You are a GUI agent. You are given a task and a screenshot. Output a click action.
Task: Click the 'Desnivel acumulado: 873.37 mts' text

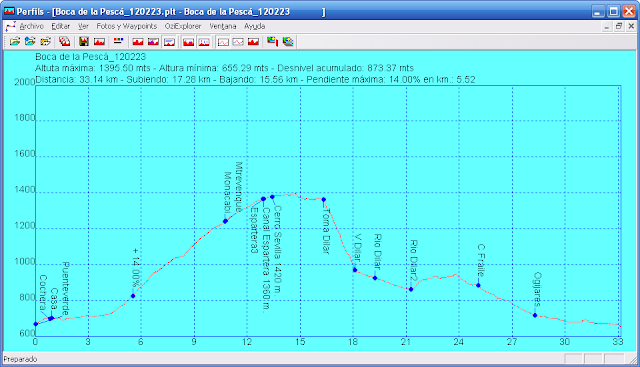coord(345,68)
